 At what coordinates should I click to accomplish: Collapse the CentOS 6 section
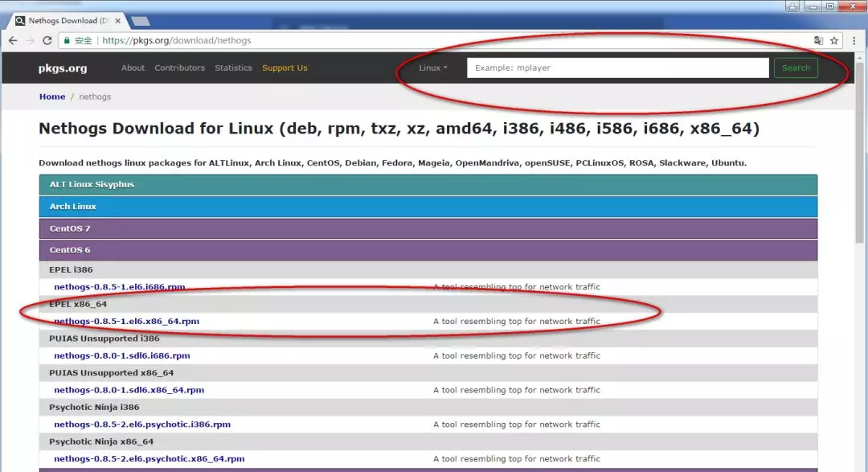428,250
